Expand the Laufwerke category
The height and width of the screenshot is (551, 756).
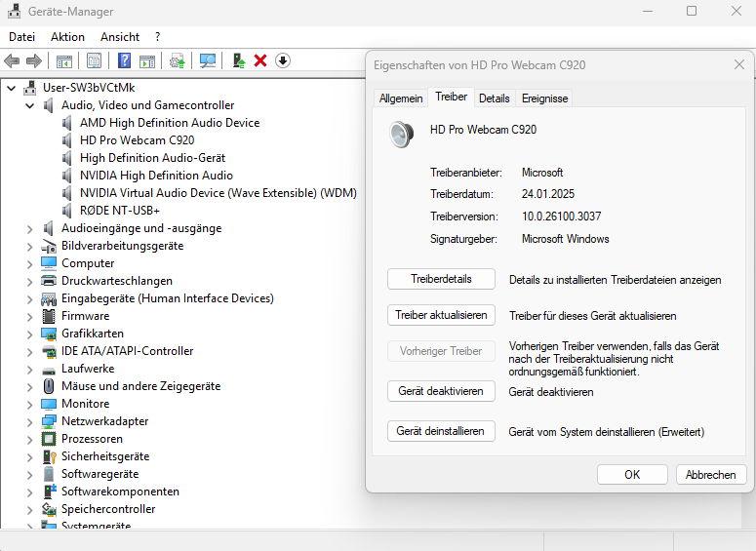(x=30, y=370)
